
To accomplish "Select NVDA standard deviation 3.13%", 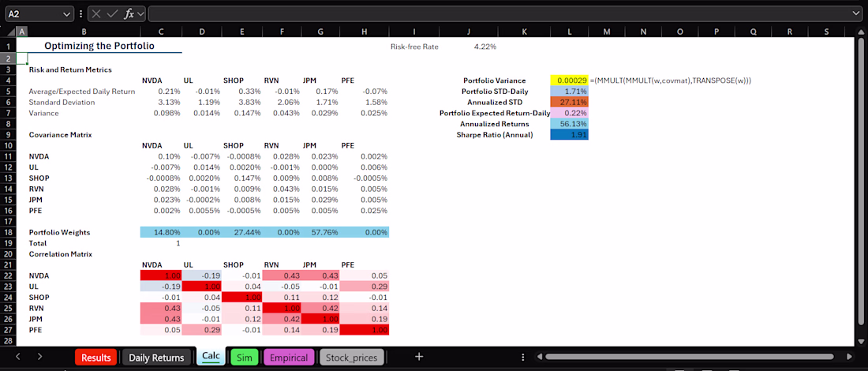I will (161, 103).
